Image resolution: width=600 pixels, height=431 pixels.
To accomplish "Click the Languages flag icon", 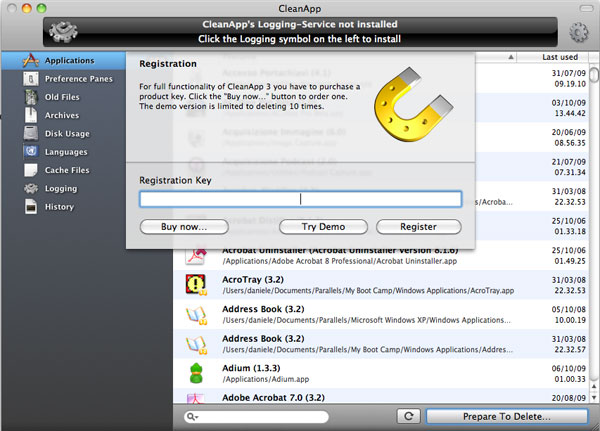I will point(31,152).
